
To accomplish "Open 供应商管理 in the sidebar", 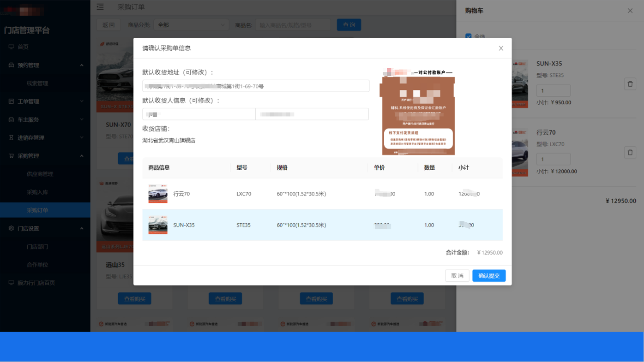I will [40, 174].
